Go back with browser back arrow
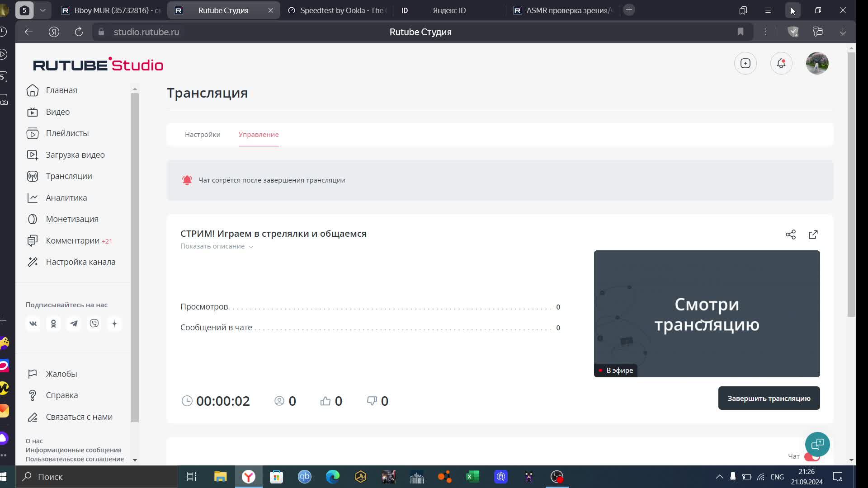 click(28, 32)
